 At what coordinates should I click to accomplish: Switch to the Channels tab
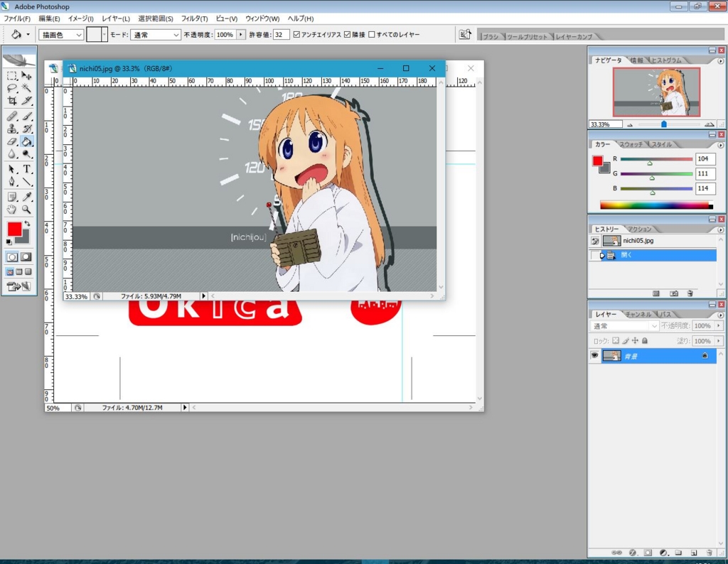[638, 314]
